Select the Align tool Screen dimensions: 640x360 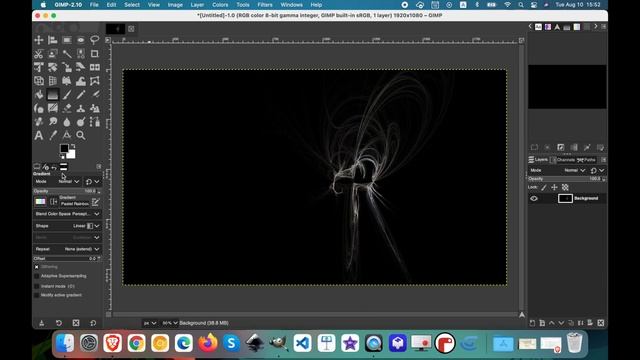pyautogui.click(x=53, y=40)
